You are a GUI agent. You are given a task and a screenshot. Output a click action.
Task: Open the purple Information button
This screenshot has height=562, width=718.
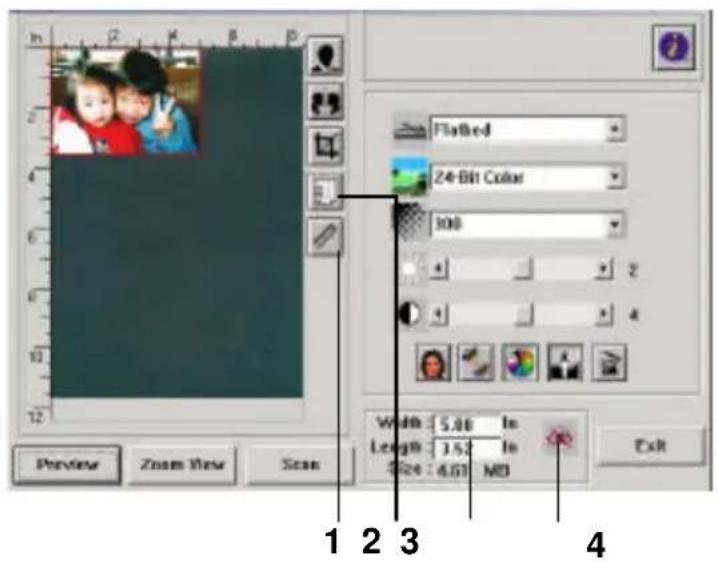click(674, 48)
